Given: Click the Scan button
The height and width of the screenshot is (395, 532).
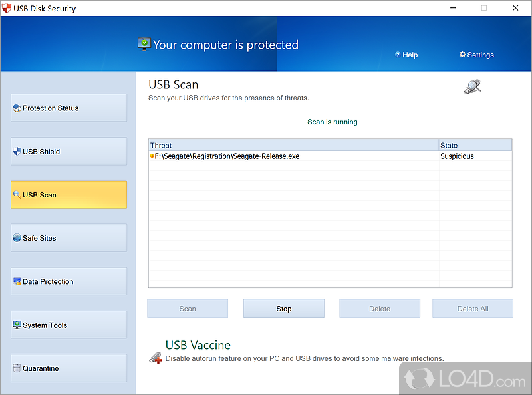Looking at the screenshot, I should coord(188,309).
